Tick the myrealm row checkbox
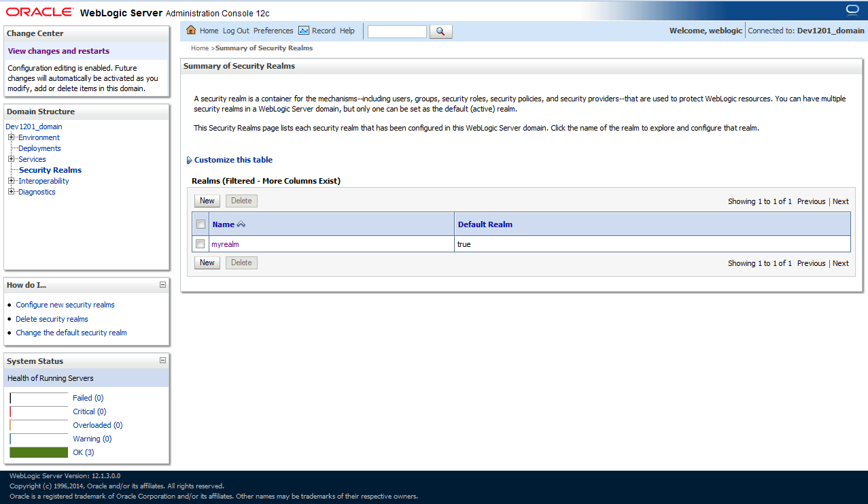This screenshot has width=868, height=504. click(x=201, y=244)
